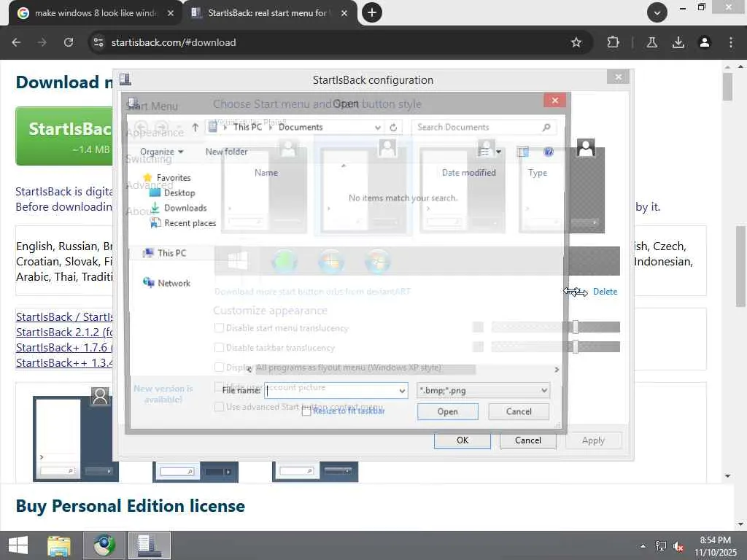Expand the view options arrow

498,152
